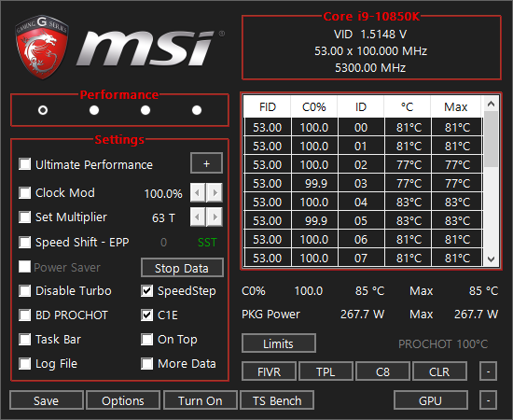513x420 pixels.
Task: Click scroll down arrow in core table
Action: pos(491,259)
